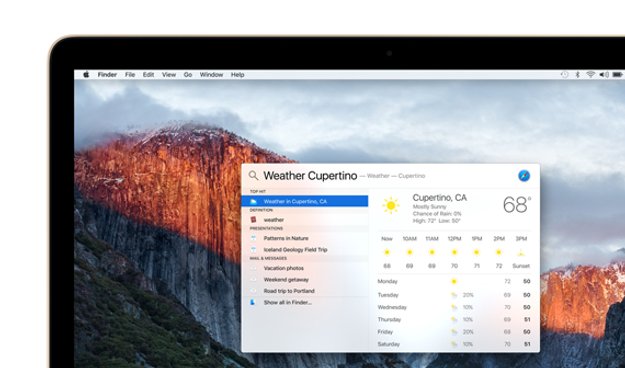Select Weather in Cupertino, CA top hit
This screenshot has height=368, width=625.
tap(305, 201)
